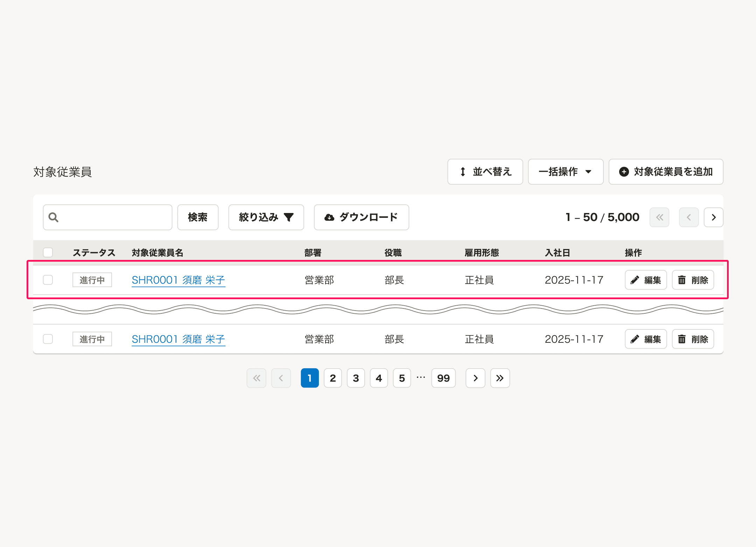756x547 pixels.
Task: Click the up-down arrows icon on 並べ替え
Action: 462,172
